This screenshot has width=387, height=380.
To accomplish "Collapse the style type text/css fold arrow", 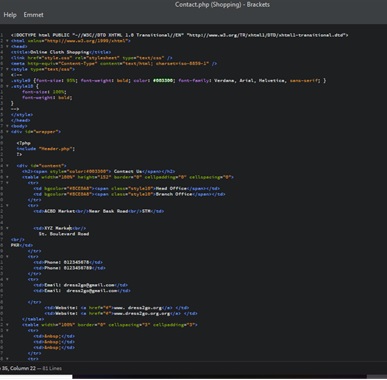I will click(x=7, y=69).
